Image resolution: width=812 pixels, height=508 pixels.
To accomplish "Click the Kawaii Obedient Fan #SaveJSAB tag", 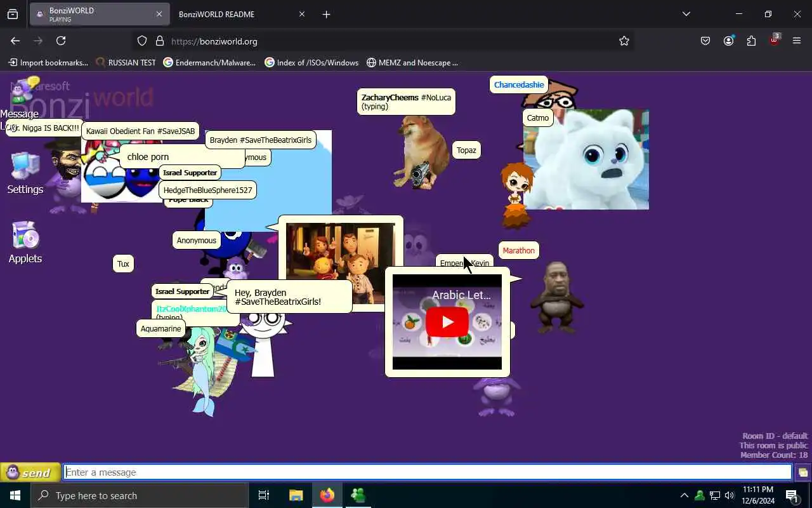I will pos(140,131).
